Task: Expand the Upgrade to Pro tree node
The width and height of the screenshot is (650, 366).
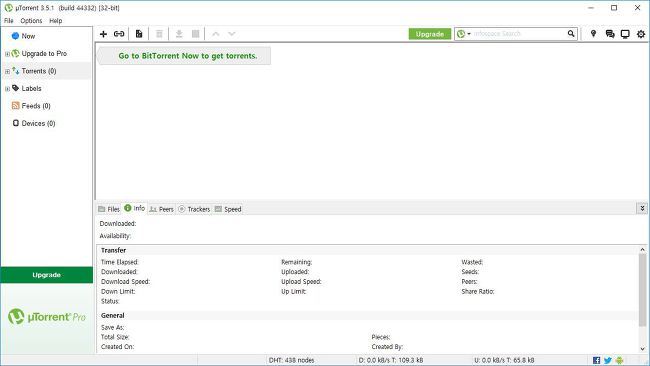Action: 7,54
